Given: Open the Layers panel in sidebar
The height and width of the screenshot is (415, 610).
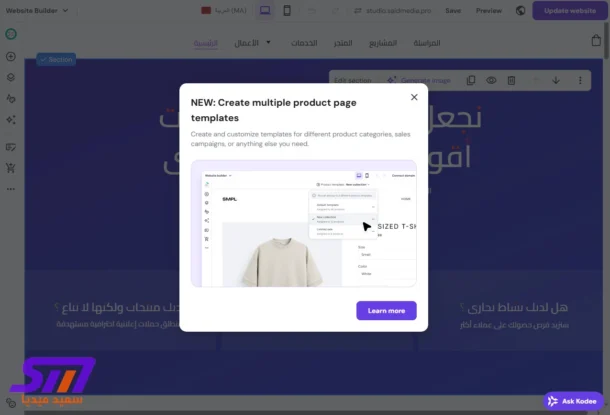Looking at the screenshot, I should (x=11, y=77).
